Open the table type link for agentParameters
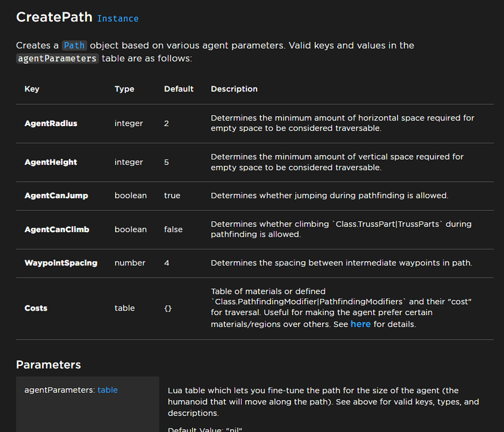504x432 pixels. click(x=108, y=390)
